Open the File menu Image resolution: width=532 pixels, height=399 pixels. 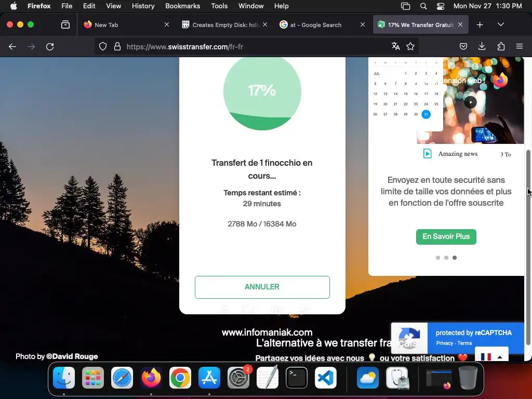pos(67,6)
